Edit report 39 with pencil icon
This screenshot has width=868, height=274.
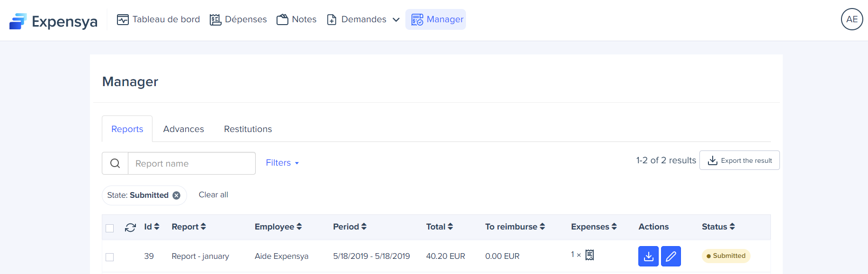(671, 256)
